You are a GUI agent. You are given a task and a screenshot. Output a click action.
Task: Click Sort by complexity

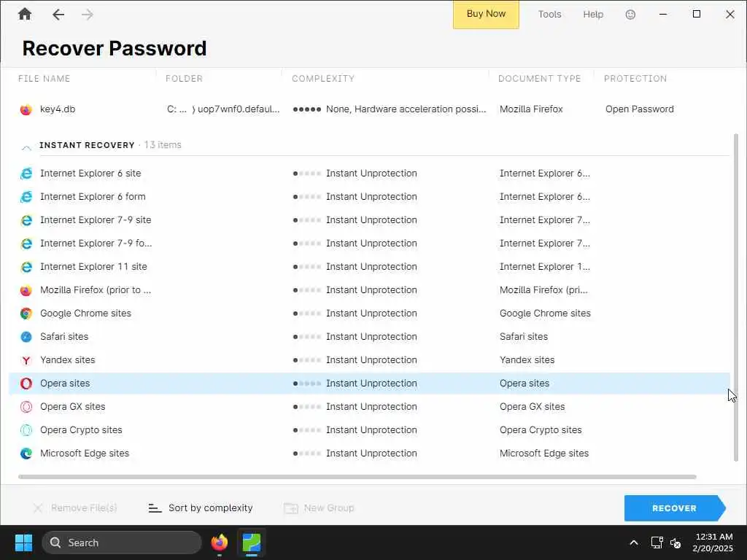tap(211, 508)
